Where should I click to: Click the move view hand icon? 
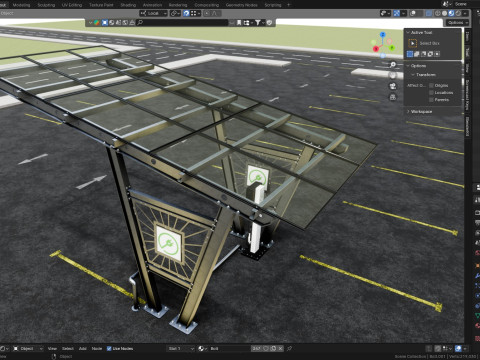coord(393,75)
